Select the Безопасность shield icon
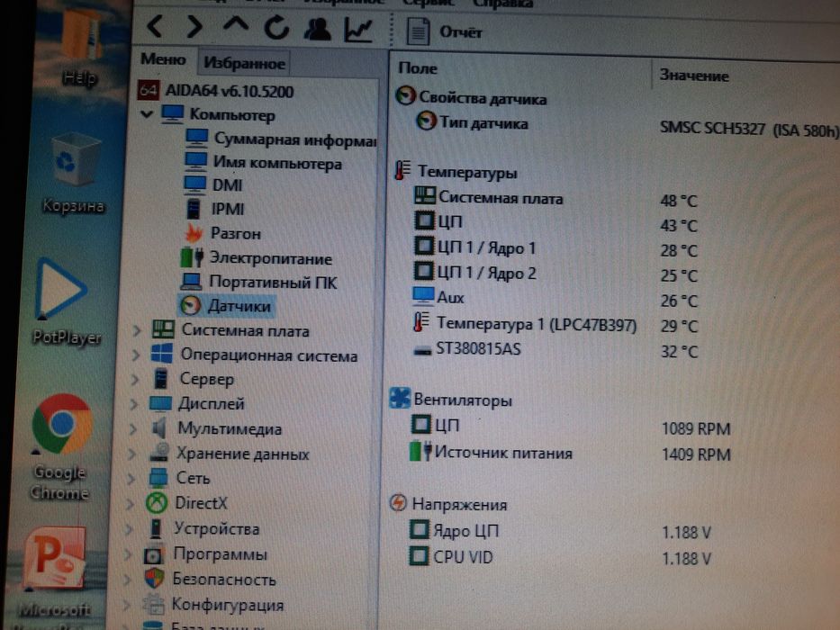The height and width of the screenshot is (630, 840). (x=154, y=579)
